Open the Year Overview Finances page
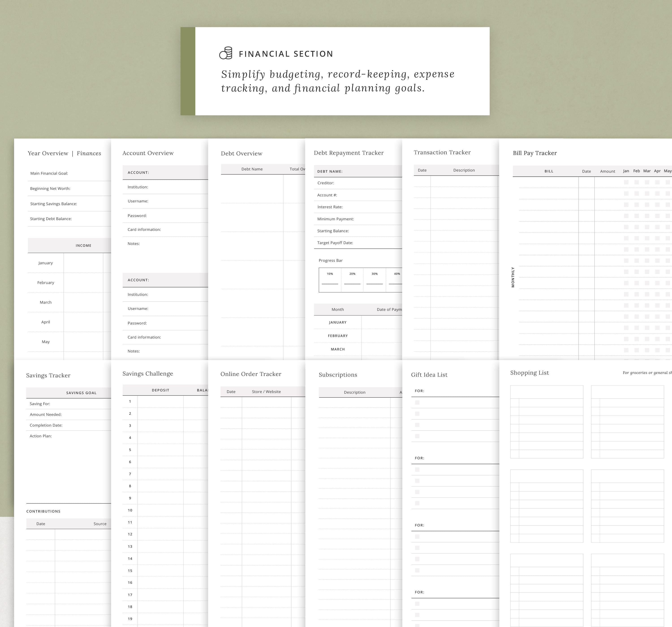Viewport: 672px width, 627px height. (64, 153)
